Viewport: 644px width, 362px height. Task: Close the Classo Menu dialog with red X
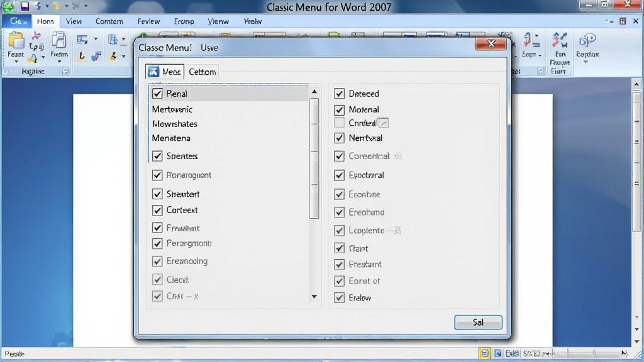(491, 44)
